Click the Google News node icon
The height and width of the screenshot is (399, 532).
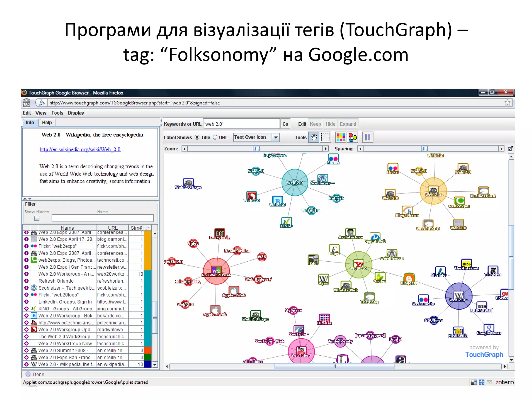[489, 329]
